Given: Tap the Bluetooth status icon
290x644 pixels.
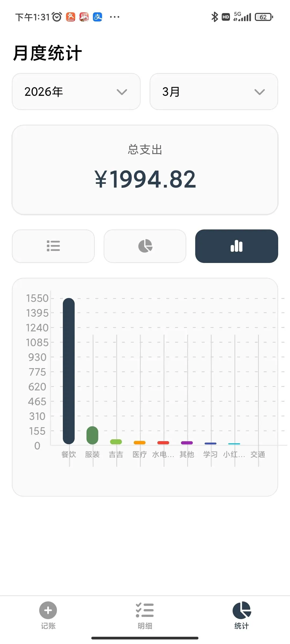Looking at the screenshot, I should (215, 17).
